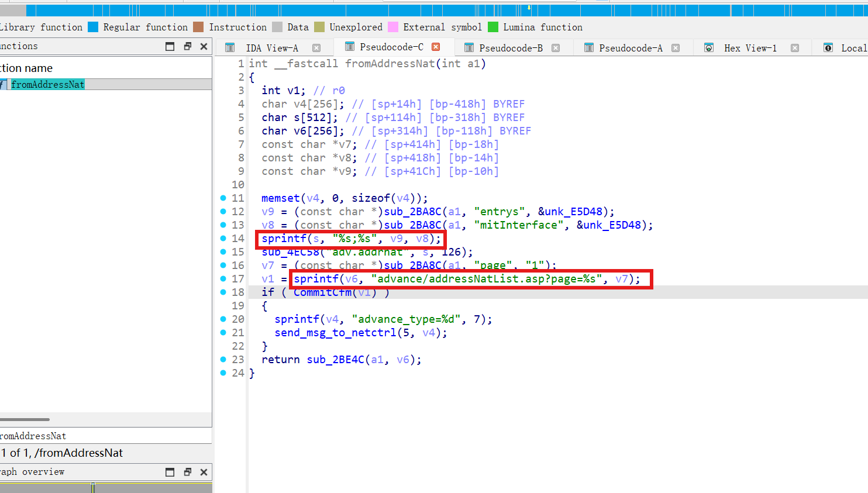Toggle breakpoint dot on line 14
Screen dimensions: 868x493
[223, 239]
